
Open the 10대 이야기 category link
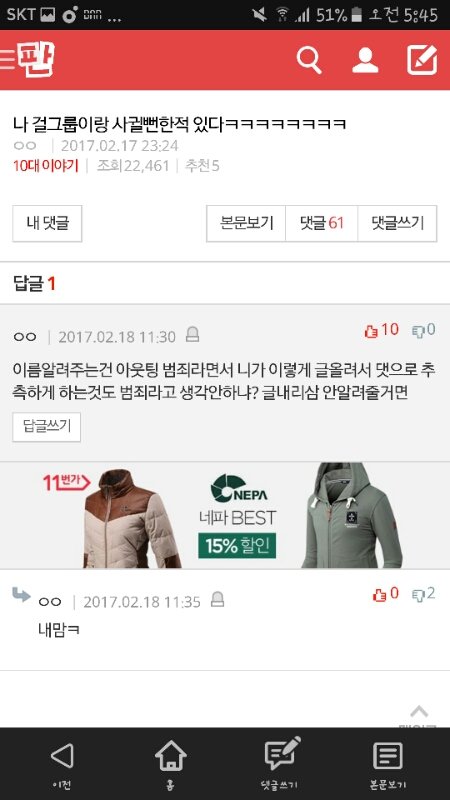pos(46,166)
